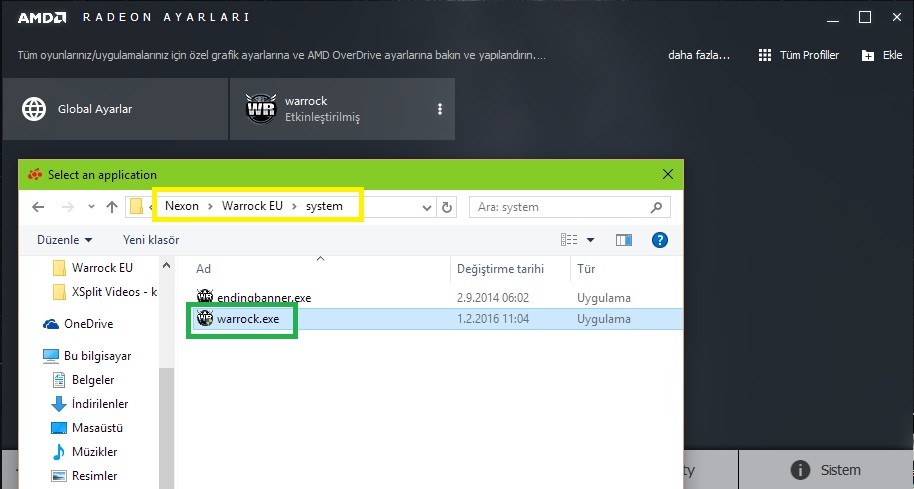Click the navigation pane scroll-up arrow
The height and width of the screenshot is (489, 914).
[x=166, y=265]
